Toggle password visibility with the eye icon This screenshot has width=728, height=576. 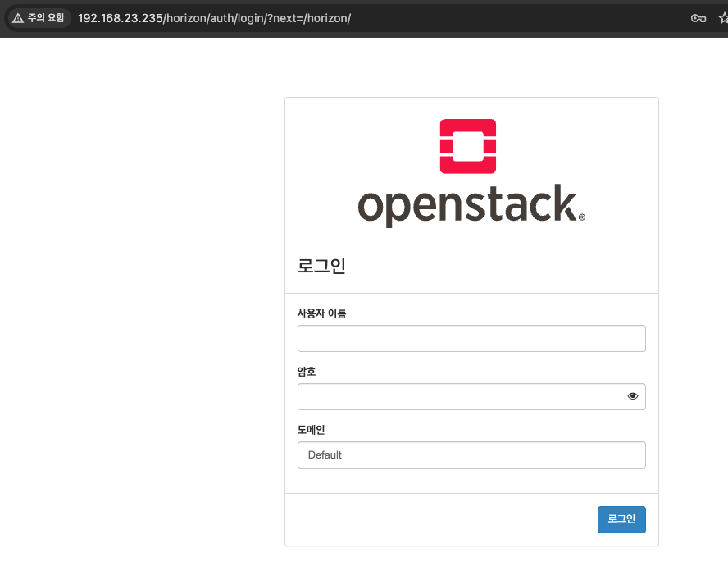632,396
